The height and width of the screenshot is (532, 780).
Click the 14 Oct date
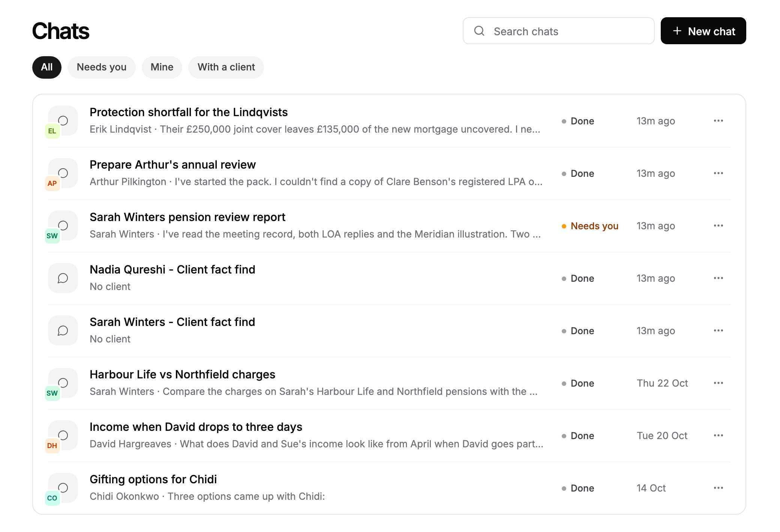[651, 488]
